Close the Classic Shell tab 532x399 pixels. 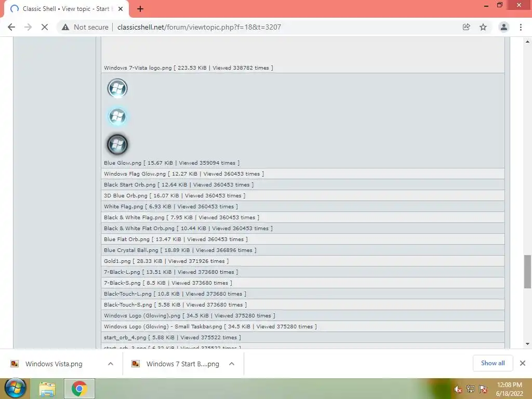pos(121,9)
